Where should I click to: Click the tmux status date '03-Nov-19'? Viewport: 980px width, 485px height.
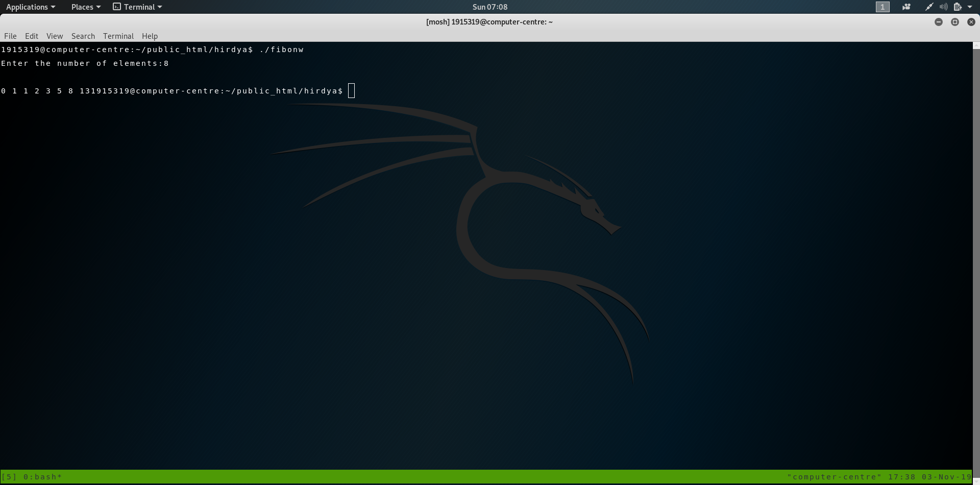(946, 477)
